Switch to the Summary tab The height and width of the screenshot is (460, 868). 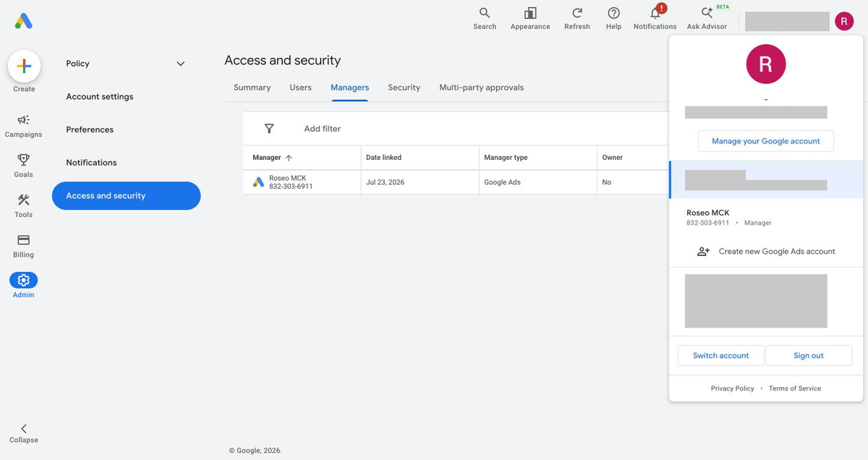click(x=252, y=88)
